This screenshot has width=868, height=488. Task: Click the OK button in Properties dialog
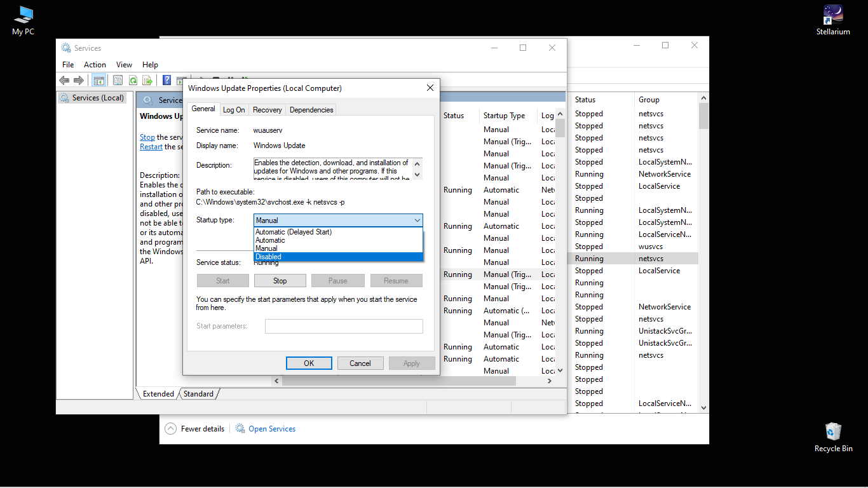(309, 363)
